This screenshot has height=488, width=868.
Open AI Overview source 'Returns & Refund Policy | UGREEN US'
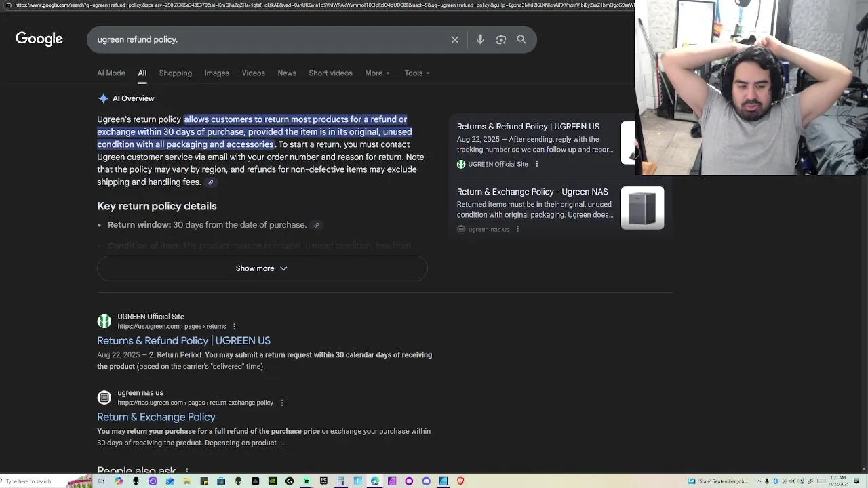click(x=528, y=127)
